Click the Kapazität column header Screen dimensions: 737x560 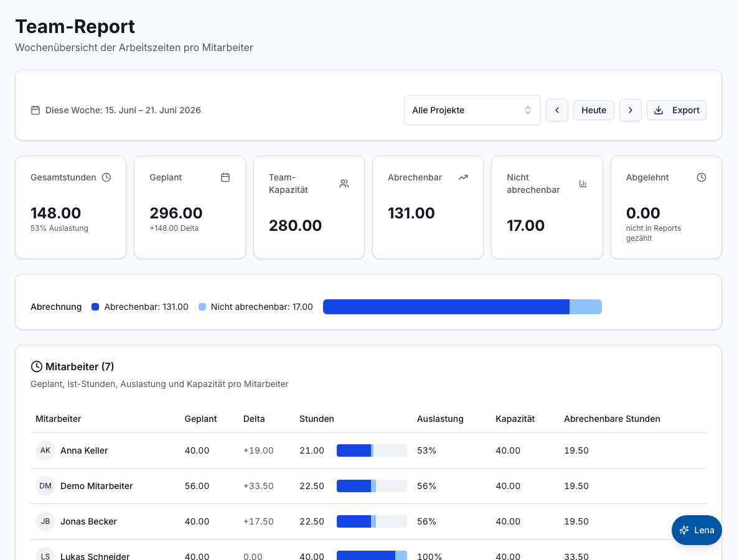(515, 419)
